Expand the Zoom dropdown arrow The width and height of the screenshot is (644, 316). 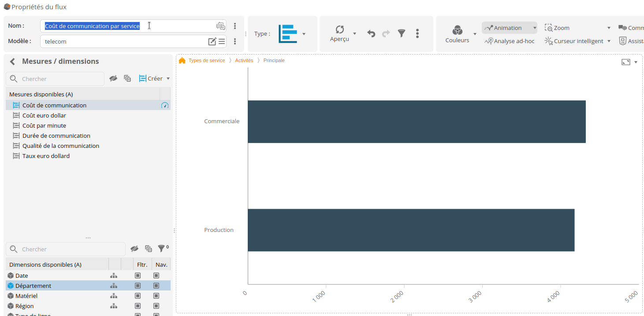point(609,28)
